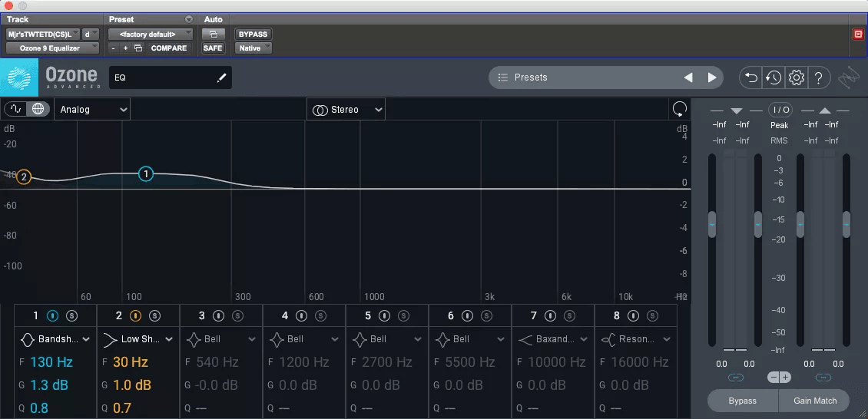
Task: Click band 1 frequency value 130 Hz
Action: pyautogui.click(x=51, y=363)
